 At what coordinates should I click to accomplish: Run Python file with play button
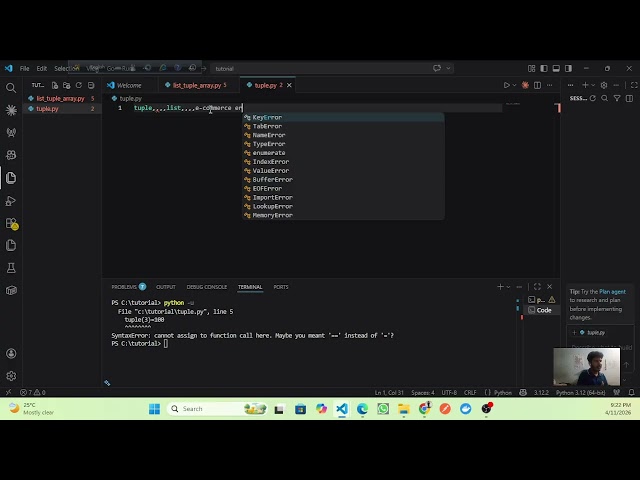coord(506,85)
